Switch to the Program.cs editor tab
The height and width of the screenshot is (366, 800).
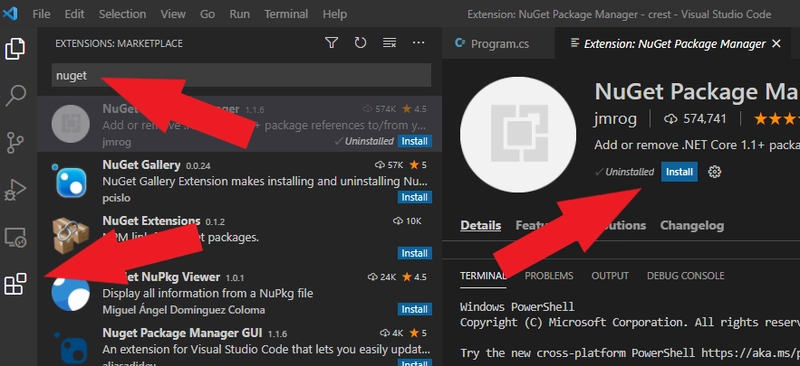pos(493,44)
